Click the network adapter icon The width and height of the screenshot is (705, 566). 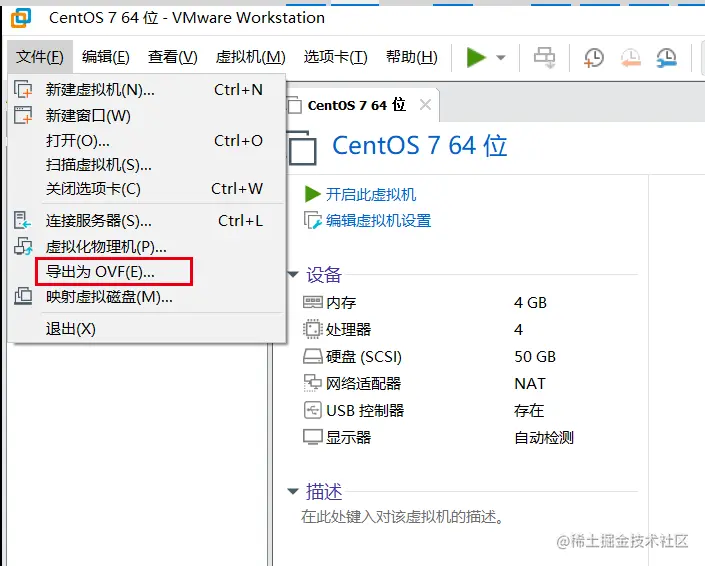(x=312, y=383)
